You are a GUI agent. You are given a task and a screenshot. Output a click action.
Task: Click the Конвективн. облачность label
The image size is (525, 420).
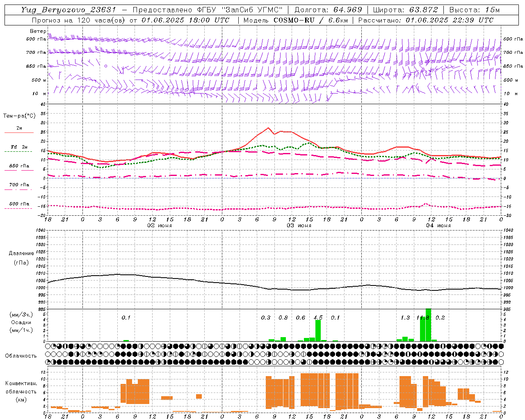click(x=21, y=387)
